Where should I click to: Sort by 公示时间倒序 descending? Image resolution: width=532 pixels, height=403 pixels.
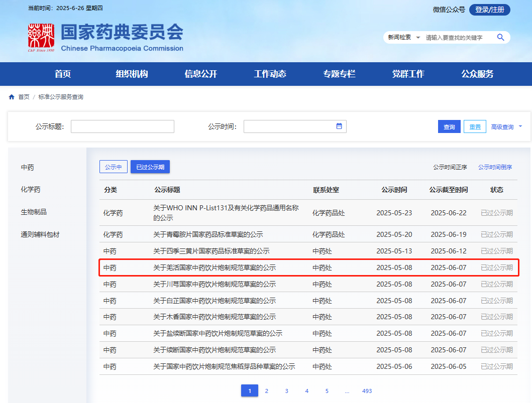[495, 167]
